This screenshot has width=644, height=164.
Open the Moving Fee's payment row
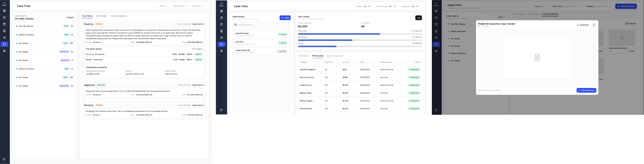point(360,109)
